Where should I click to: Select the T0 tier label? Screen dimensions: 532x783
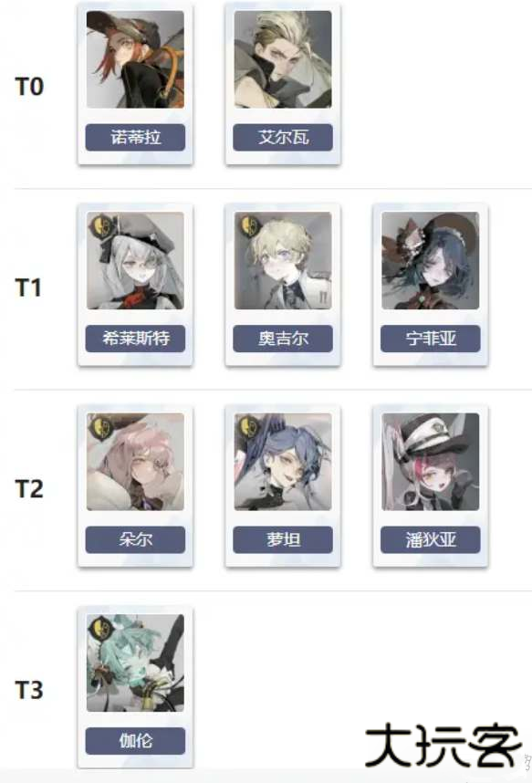29,87
